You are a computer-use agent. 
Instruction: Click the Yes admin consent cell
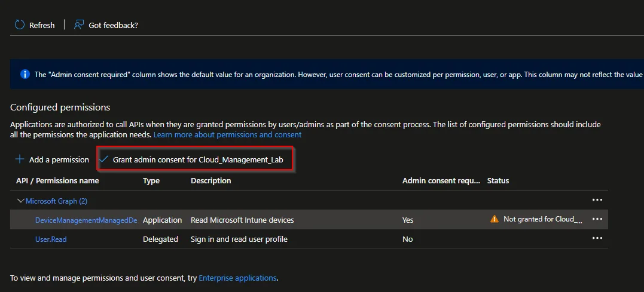tap(408, 220)
